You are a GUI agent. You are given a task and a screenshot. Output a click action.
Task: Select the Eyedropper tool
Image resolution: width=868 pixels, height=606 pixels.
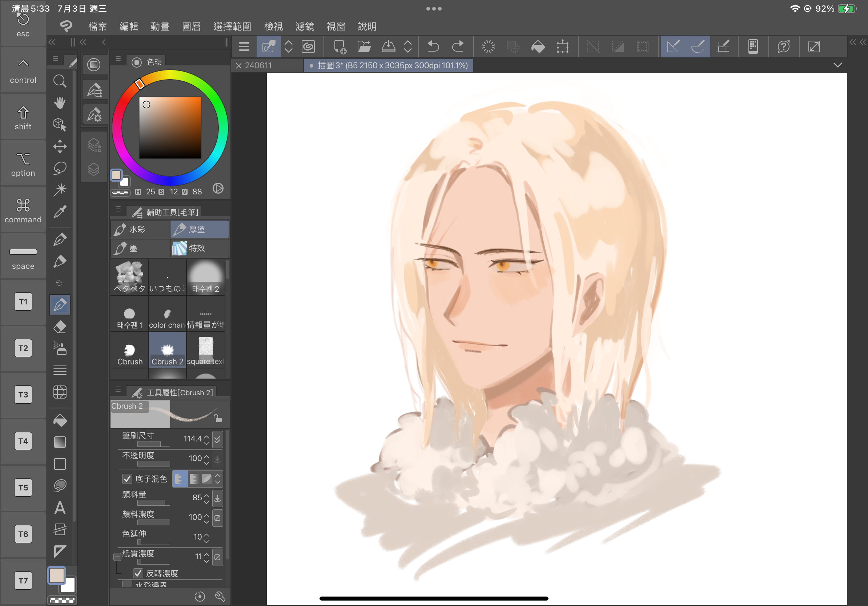point(60,211)
